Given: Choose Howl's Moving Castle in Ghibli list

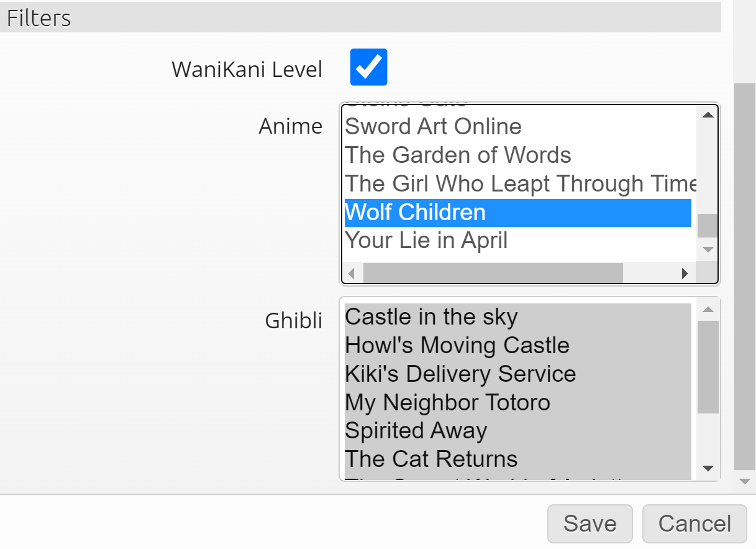Looking at the screenshot, I should click(x=457, y=346).
